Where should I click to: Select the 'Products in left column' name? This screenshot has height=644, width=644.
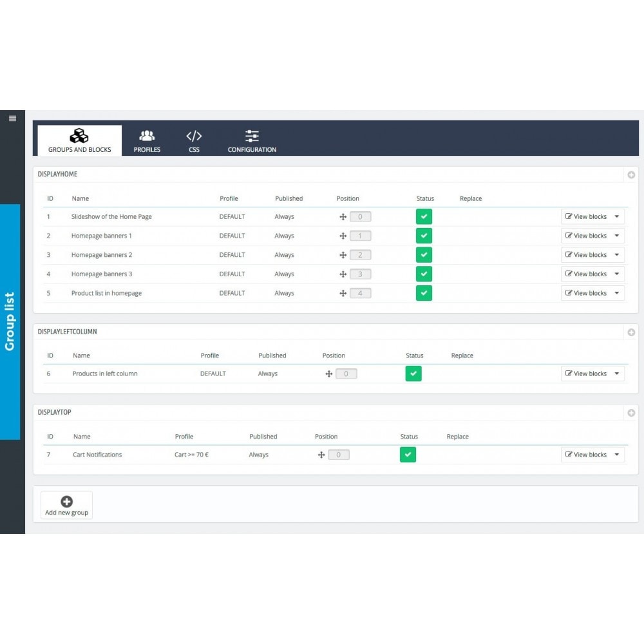105,374
